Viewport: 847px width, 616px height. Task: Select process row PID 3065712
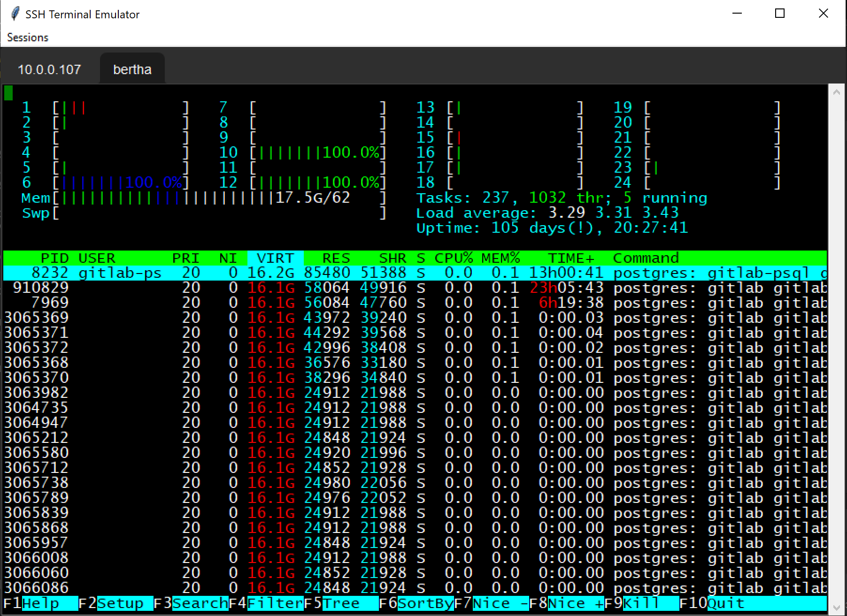(415, 468)
